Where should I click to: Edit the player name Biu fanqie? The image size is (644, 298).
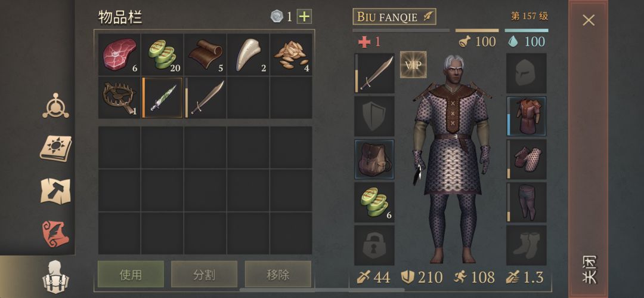pyautogui.click(x=394, y=17)
